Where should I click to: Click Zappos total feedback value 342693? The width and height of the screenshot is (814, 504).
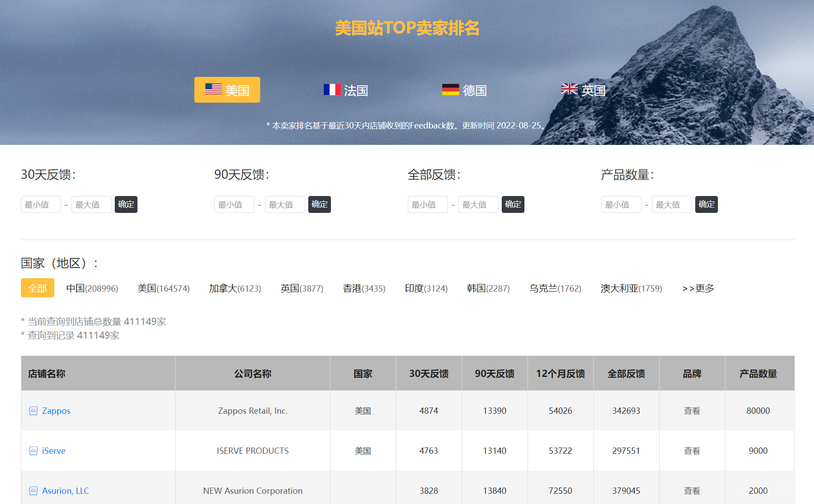point(626,411)
